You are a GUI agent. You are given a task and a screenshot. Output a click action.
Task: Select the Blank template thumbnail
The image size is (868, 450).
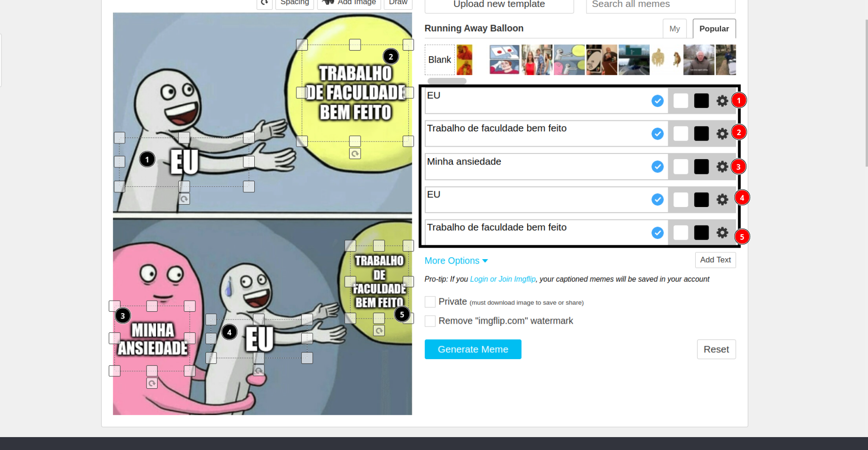coord(439,59)
